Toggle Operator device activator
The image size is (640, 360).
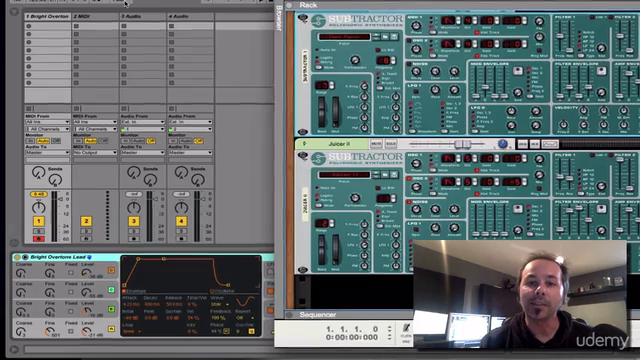[18, 257]
